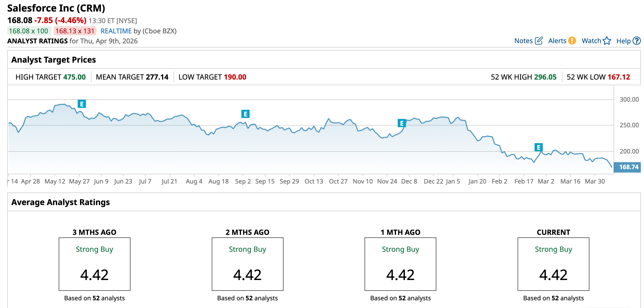The width and height of the screenshot is (644, 308).
Task: Click the green 168.08 x 100 bid badge
Action: coord(29,31)
